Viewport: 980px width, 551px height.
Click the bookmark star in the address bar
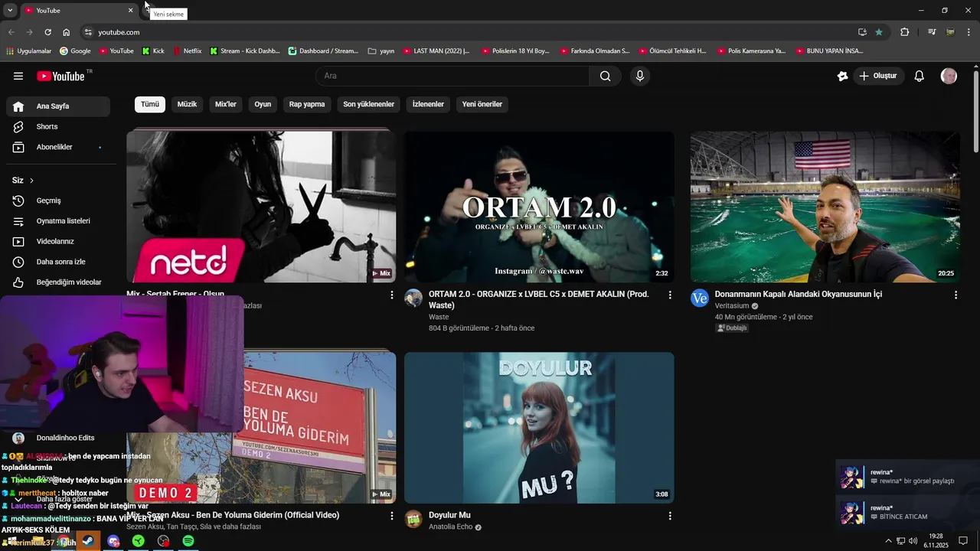(879, 32)
